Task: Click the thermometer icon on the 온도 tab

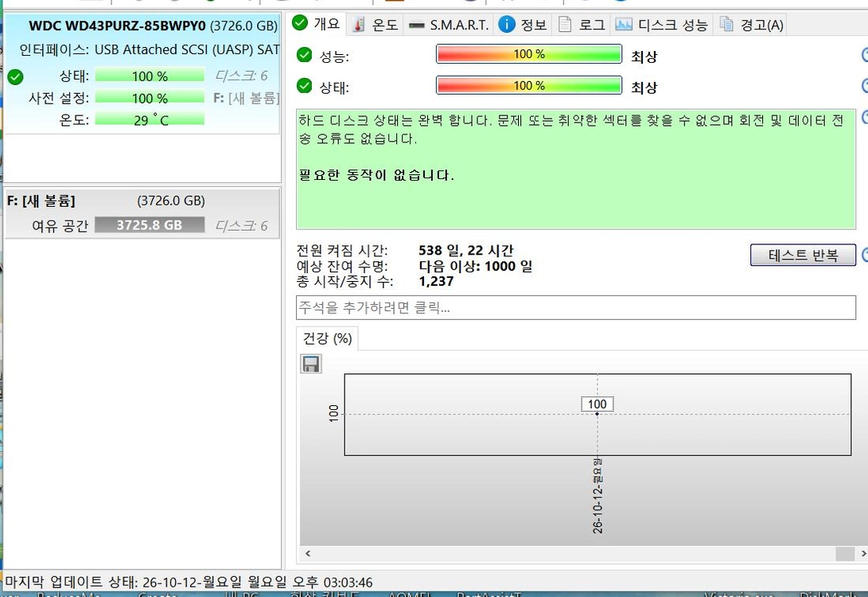Action: [359, 25]
